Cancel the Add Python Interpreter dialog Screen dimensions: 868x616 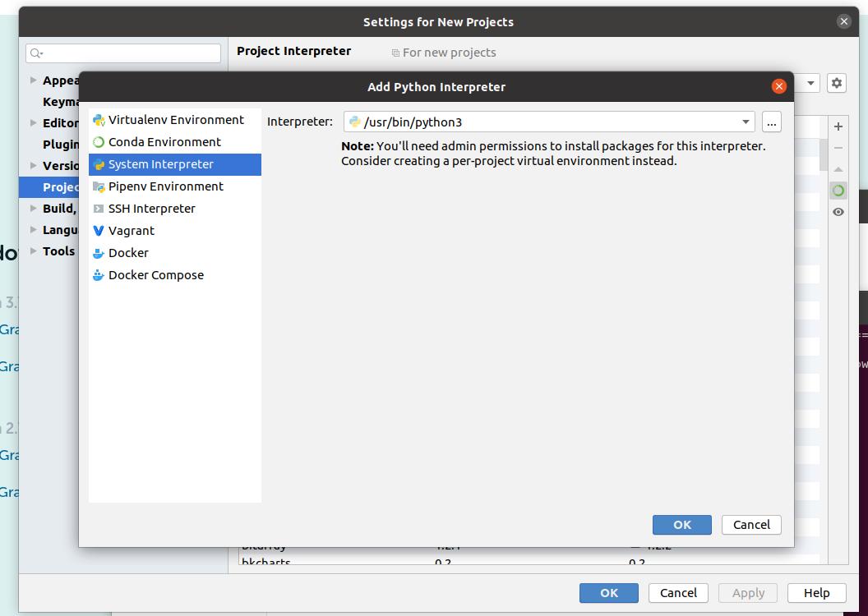pos(751,525)
